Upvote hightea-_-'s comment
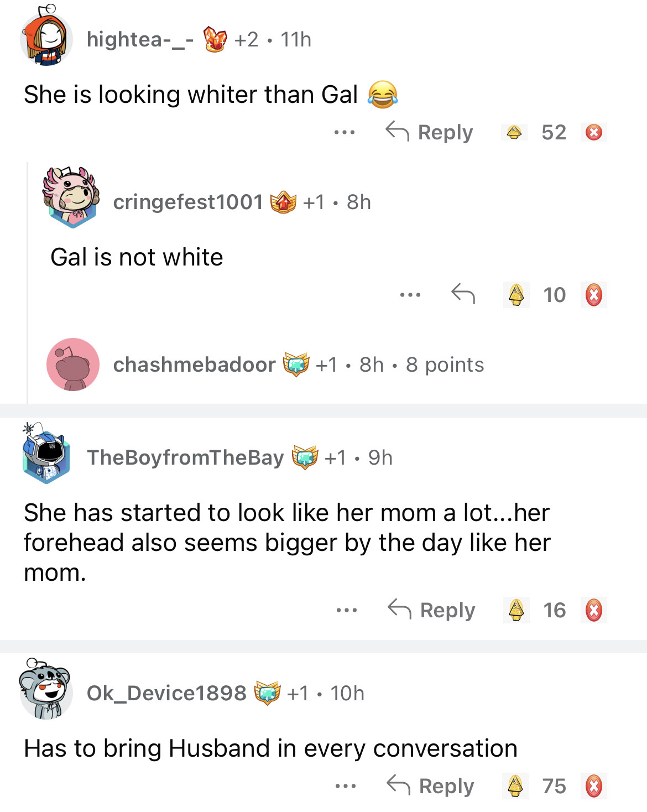Screen dimensions: 647x812 tap(514, 133)
